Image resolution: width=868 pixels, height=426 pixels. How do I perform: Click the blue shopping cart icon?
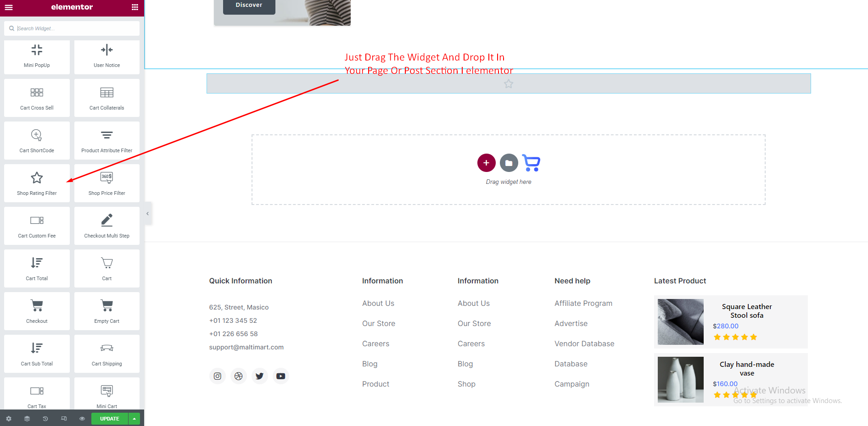tap(531, 163)
